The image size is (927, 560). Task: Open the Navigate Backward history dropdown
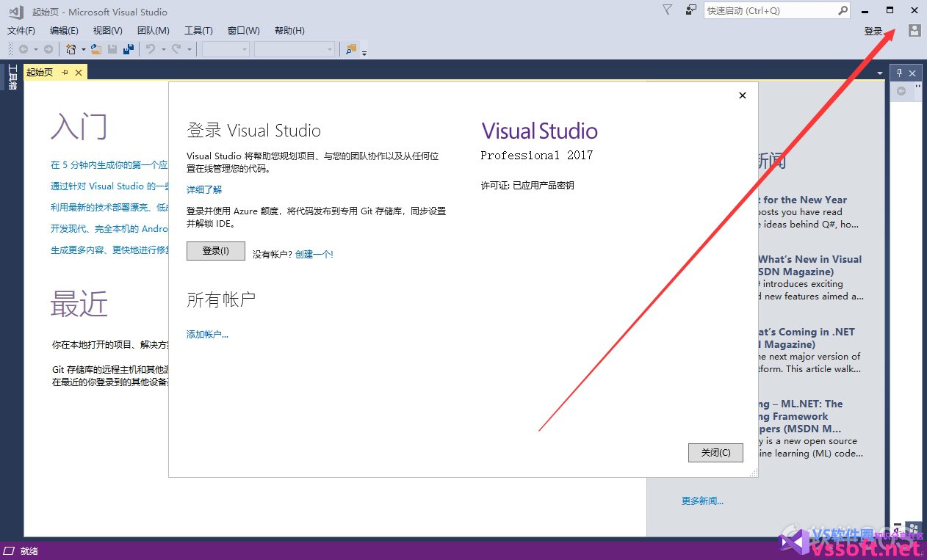point(36,50)
